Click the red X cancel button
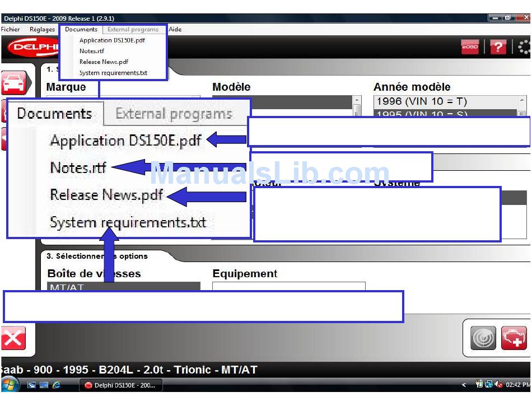Image resolution: width=532 pixels, height=406 pixels. coord(13,338)
